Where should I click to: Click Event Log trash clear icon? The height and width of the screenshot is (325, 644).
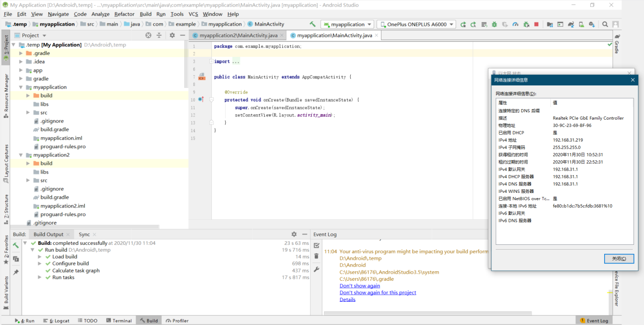pos(316,256)
